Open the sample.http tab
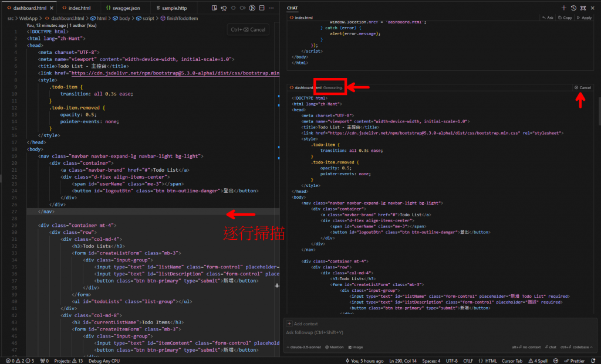This screenshot has height=364, width=601. pos(171,8)
